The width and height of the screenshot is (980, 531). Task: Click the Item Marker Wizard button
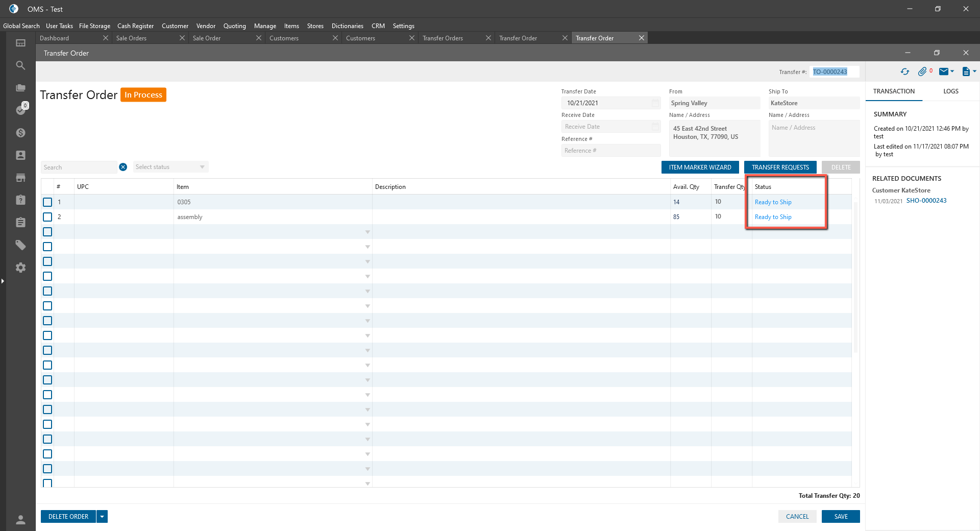(700, 167)
